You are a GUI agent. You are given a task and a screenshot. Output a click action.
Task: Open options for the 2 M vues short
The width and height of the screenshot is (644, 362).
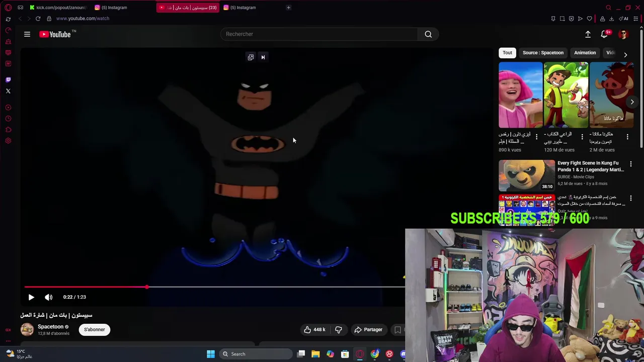point(627,137)
